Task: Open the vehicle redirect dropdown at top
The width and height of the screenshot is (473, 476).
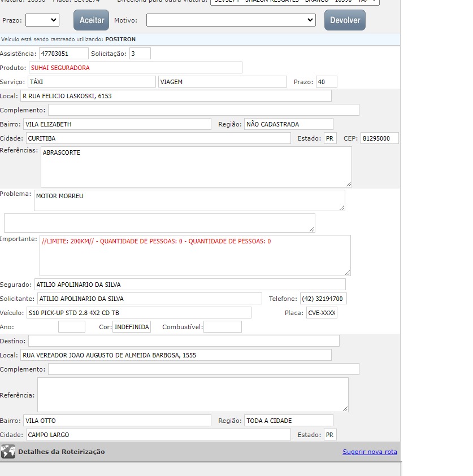Action: click(x=294, y=2)
